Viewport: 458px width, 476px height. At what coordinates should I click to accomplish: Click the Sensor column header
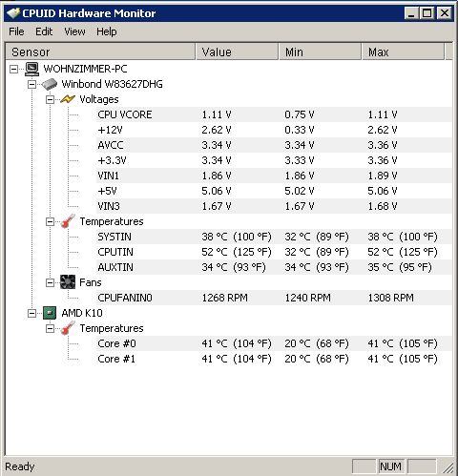(100, 52)
